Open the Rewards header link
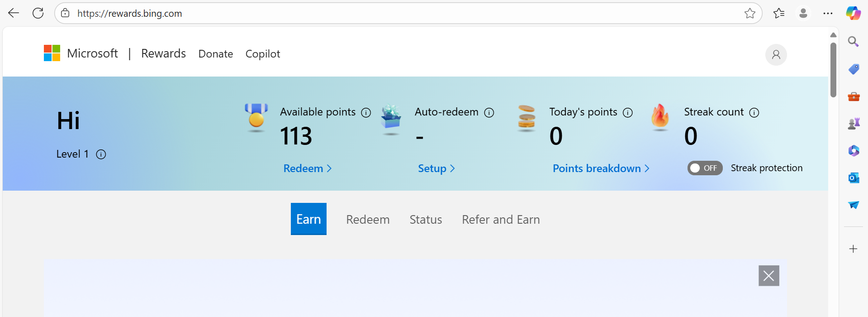This screenshot has width=868, height=317. point(163,53)
